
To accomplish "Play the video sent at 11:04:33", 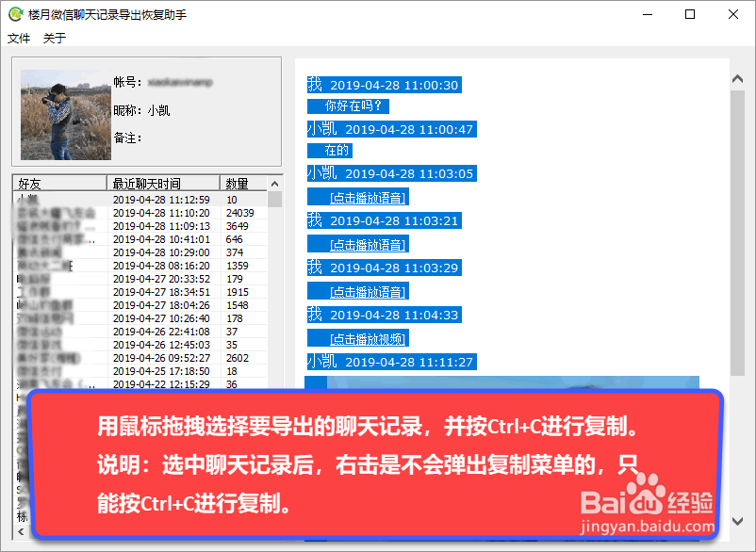I will pos(368,339).
